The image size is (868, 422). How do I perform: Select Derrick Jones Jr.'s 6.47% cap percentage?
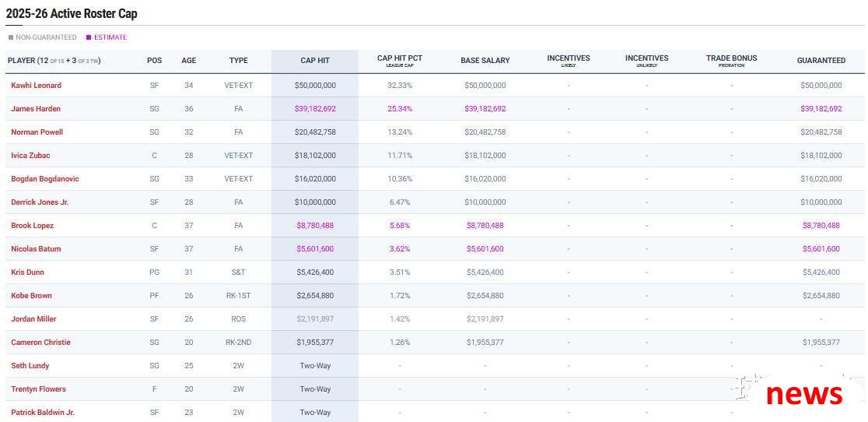click(x=400, y=202)
